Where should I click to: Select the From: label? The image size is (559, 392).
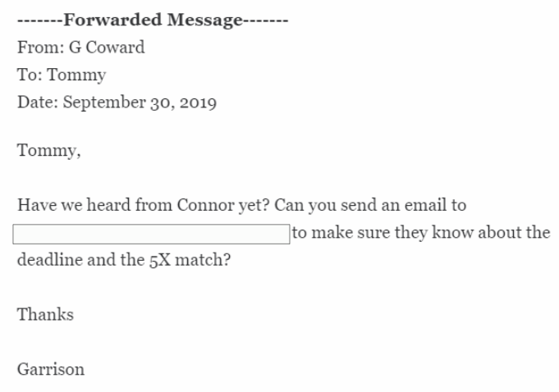click(x=41, y=48)
